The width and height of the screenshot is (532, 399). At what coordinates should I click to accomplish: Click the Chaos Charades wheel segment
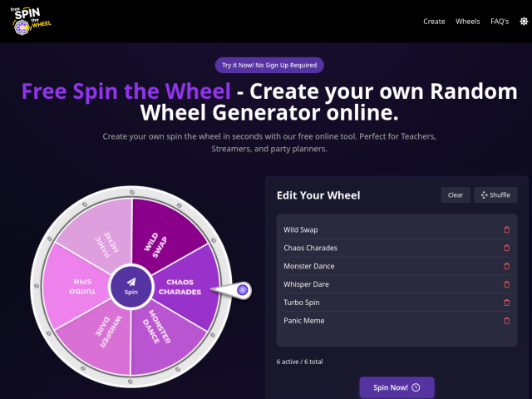pyautogui.click(x=186, y=287)
